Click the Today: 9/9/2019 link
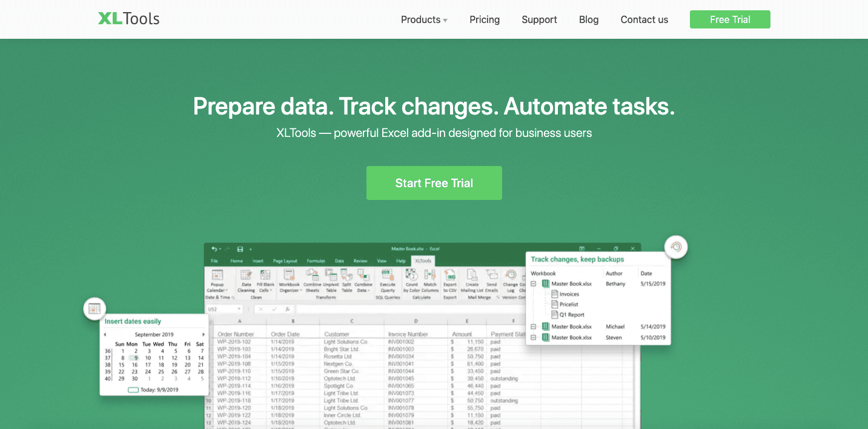This screenshot has width=868, height=429. (154, 390)
